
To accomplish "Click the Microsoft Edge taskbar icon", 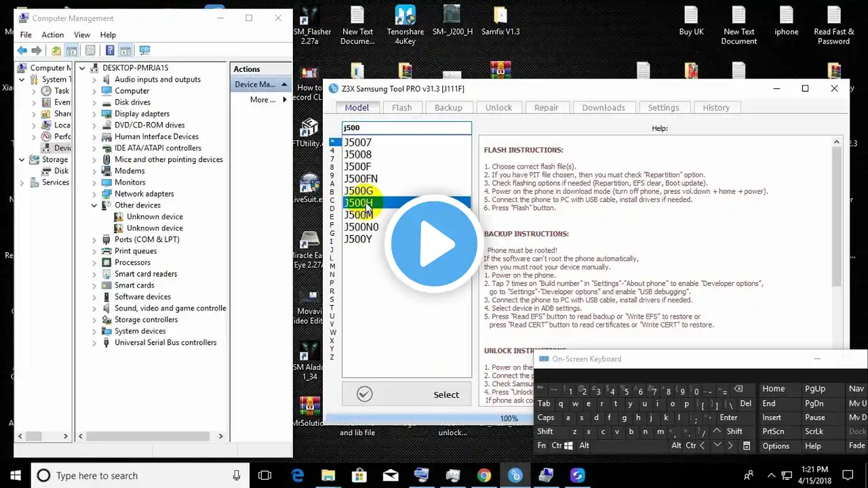I will pos(297,475).
